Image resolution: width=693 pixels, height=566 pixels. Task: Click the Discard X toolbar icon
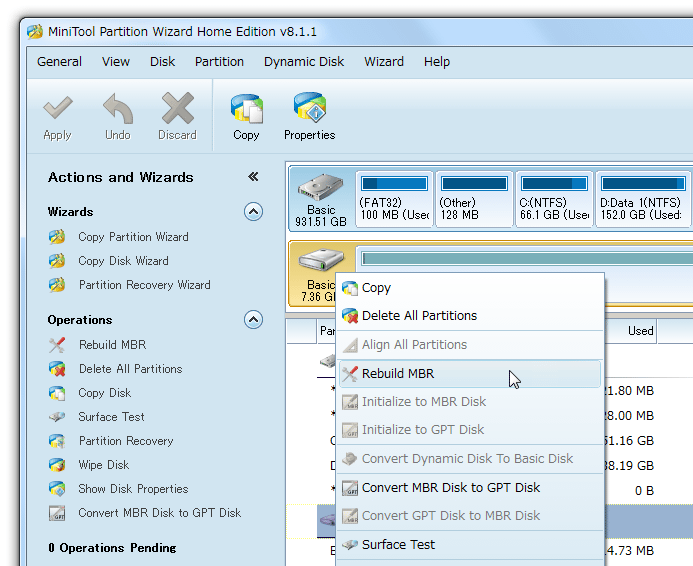pos(177,108)
